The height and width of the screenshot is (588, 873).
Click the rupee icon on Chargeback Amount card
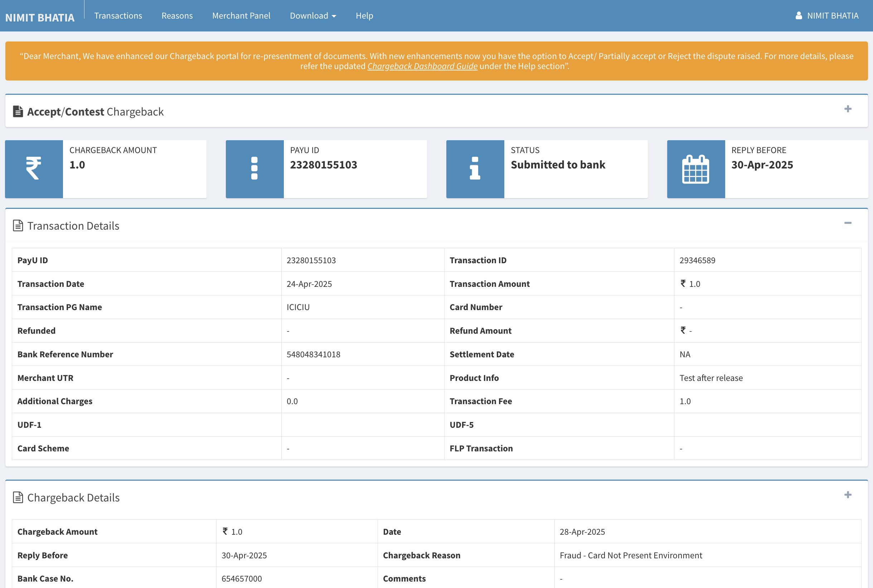(33, 168)
